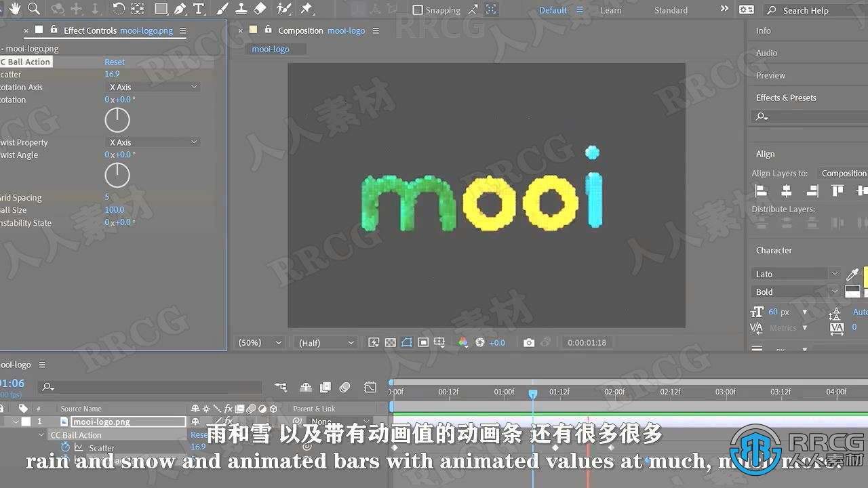Click the Twist Angle dial

point(117,176)
